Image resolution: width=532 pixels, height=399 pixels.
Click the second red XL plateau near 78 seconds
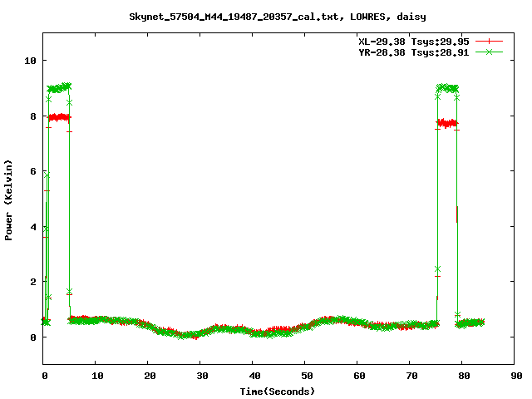coord(447,123)
